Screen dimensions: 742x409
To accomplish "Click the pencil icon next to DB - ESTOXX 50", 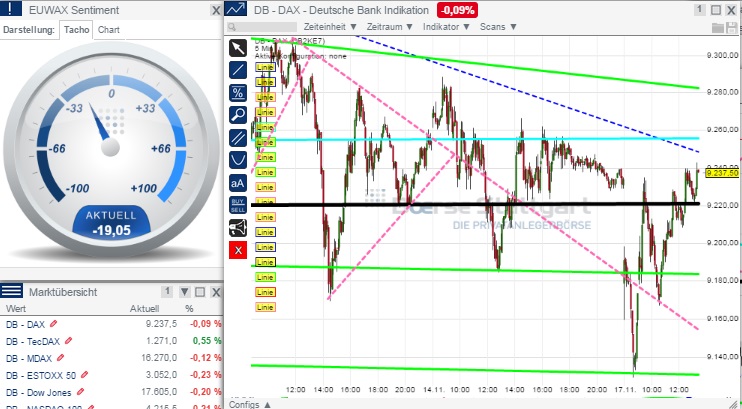I will coord(84,375).
